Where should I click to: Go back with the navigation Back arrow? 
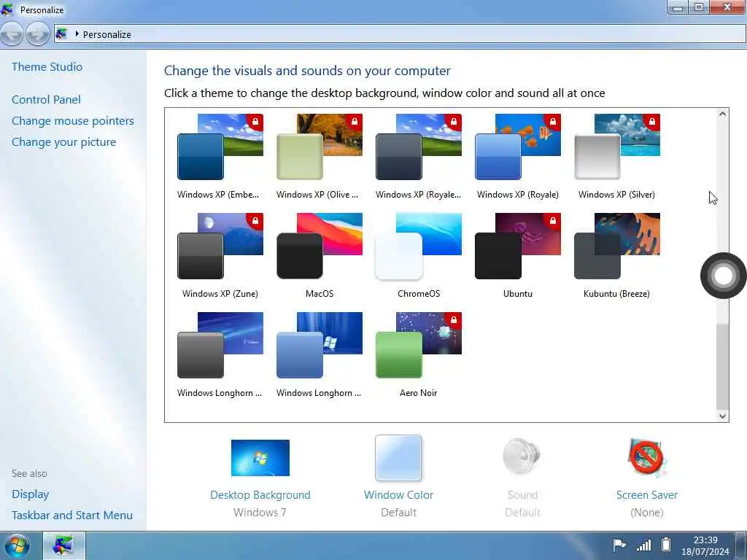click(x=12, y=34)
